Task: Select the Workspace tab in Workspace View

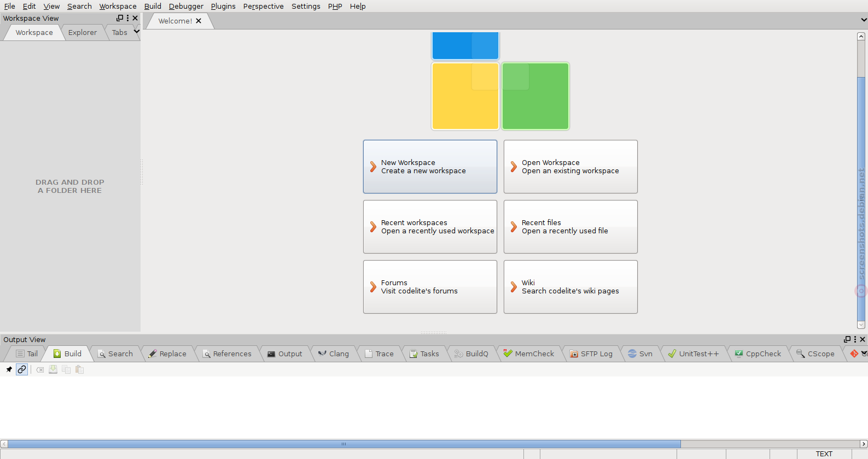Action: [34, 33]
